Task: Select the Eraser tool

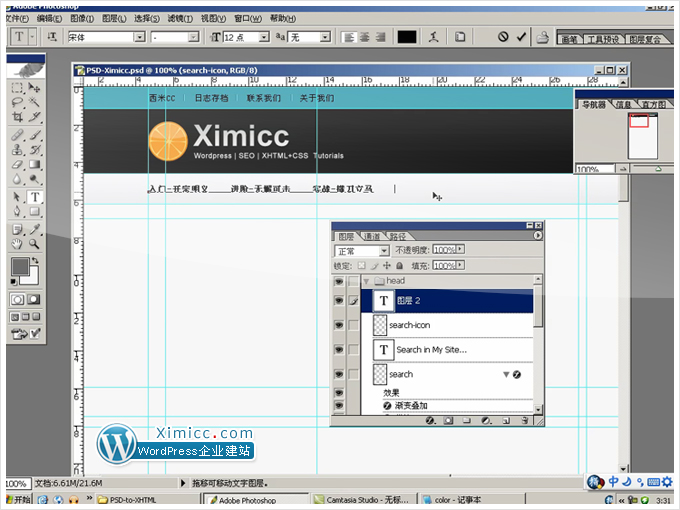Action: click(x=17, y=164)
